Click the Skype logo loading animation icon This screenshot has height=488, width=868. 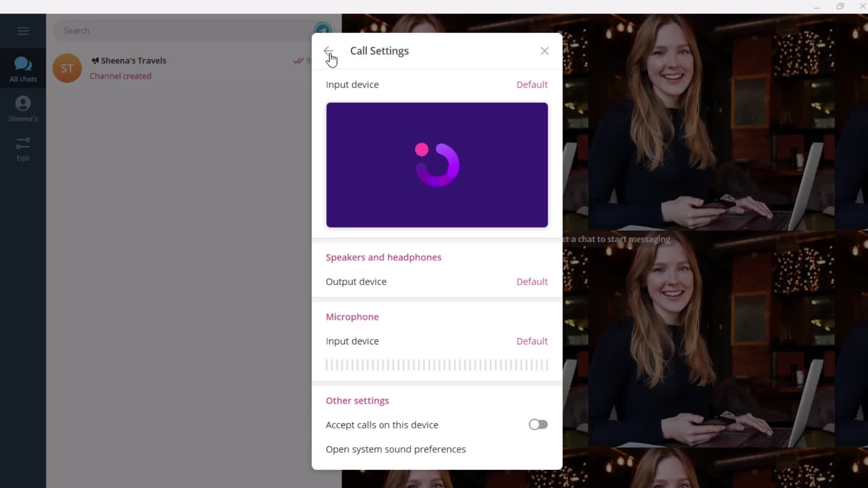point(437,164)
